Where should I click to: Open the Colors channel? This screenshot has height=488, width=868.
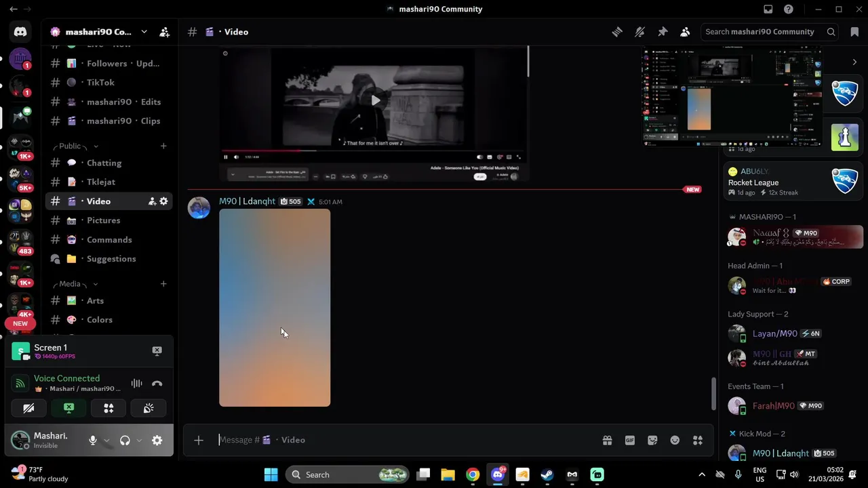click(108, 319)
